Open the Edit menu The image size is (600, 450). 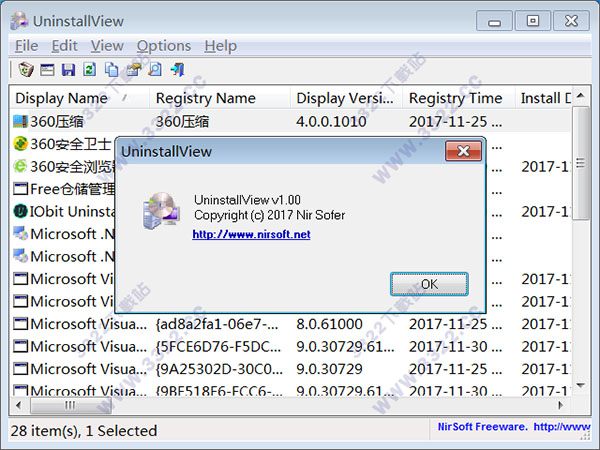tap(64, 46)
